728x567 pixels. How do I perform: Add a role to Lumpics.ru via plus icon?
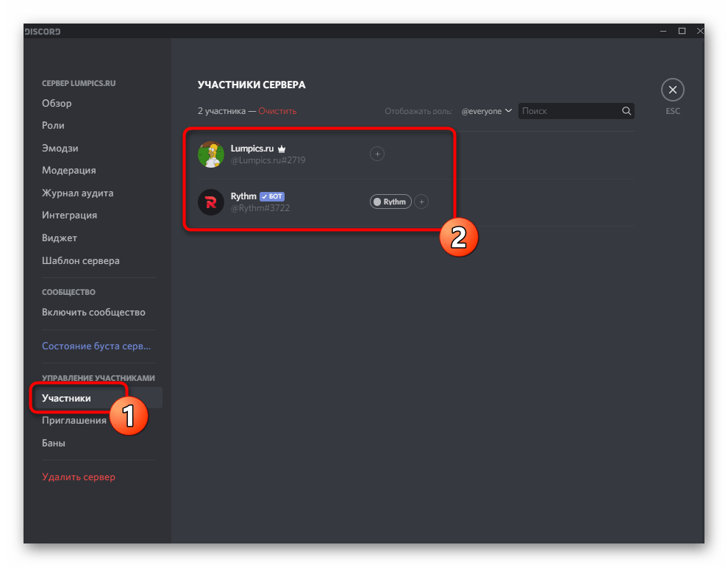(x=377, y=154)
